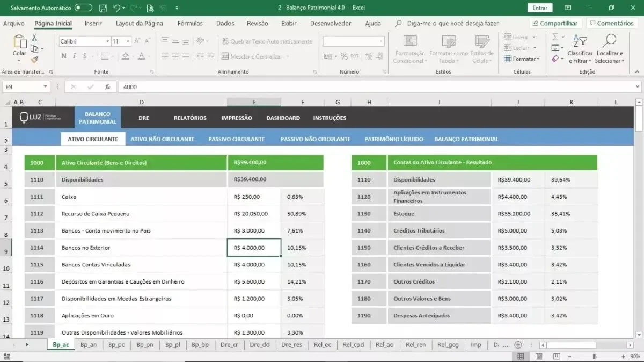Image resolution: width=644 pixels, height=362 pixels.
Task: Click the Localizar e Selecionar magnifier icon
Action: (x=610, y=41)
